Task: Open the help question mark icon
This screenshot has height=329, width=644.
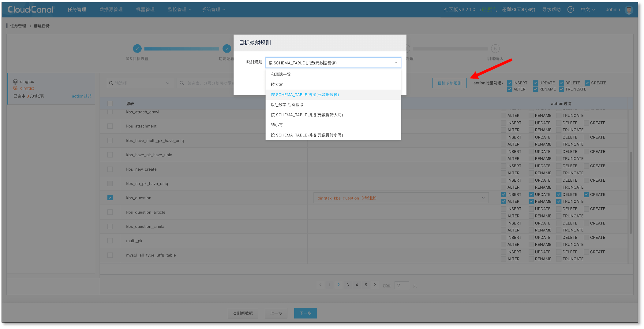Action: pos(571,9)
